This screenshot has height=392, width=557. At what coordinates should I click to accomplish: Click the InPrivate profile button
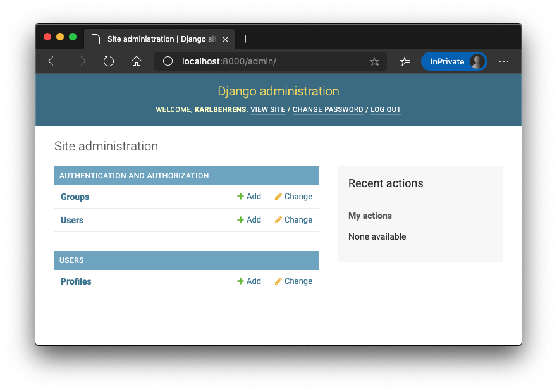(454, 61)
